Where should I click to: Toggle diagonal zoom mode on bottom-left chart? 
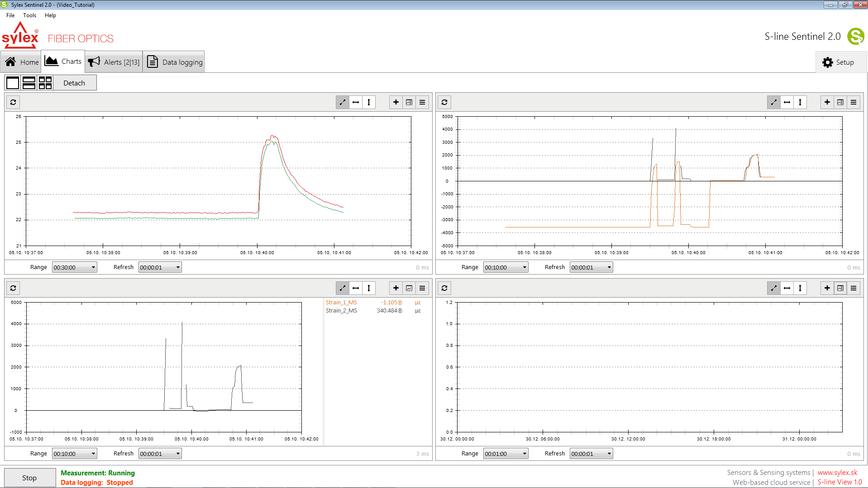click(x=343, y=288)
